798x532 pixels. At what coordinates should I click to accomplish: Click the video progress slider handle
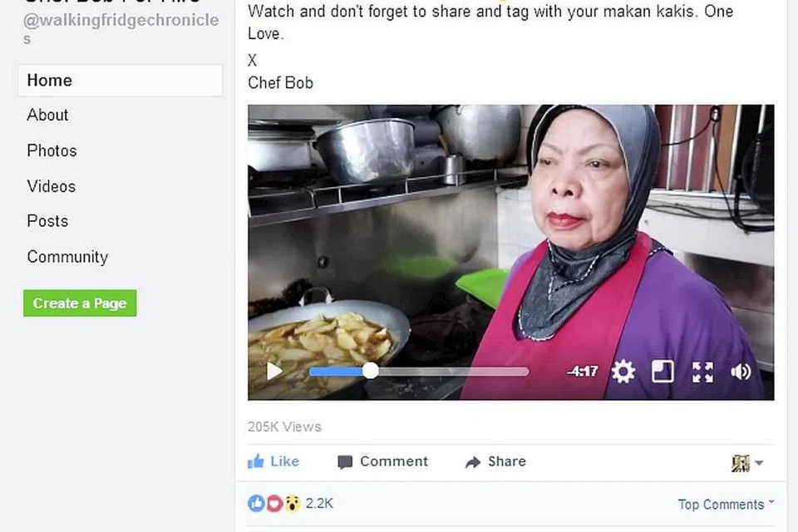[371, 371]
